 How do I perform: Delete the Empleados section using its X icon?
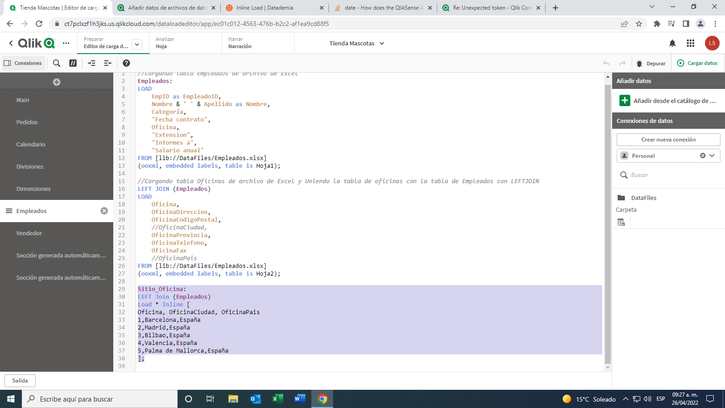[x=104, y=211]
